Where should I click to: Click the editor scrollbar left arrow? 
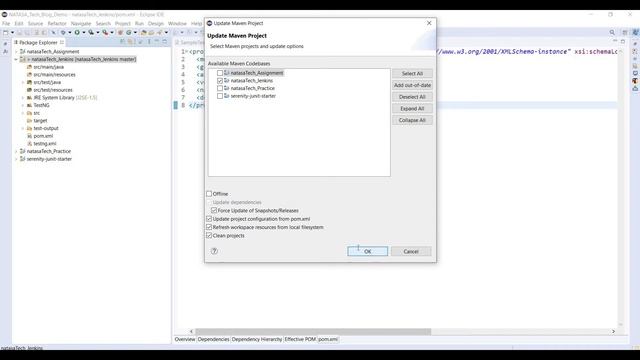[x=191, y=331]
